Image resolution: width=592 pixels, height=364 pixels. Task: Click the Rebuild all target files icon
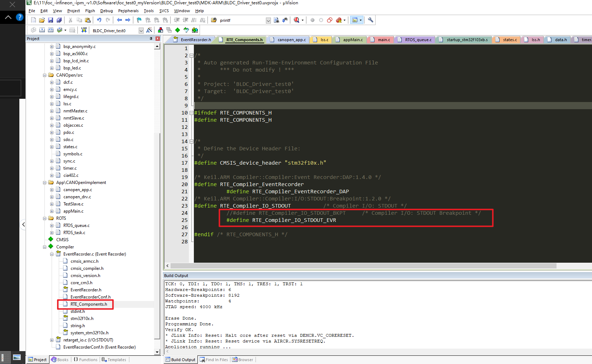tap(51, 30)
